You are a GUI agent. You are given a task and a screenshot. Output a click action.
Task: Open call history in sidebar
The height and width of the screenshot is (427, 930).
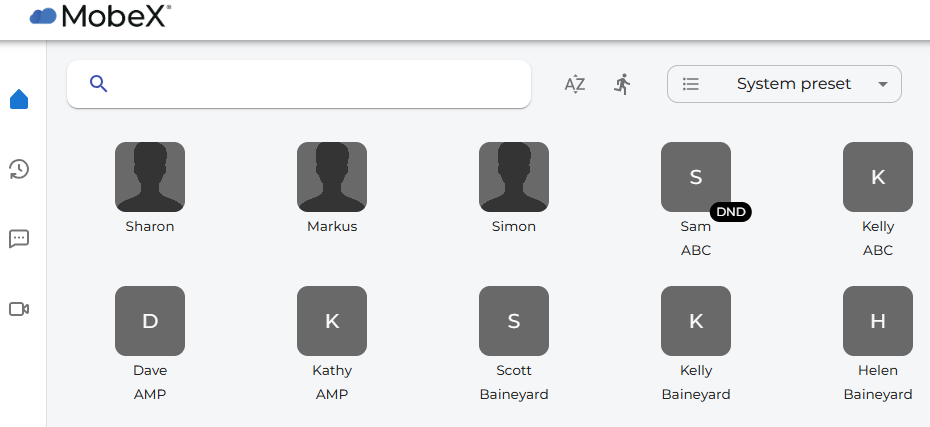tap(19, 169)
